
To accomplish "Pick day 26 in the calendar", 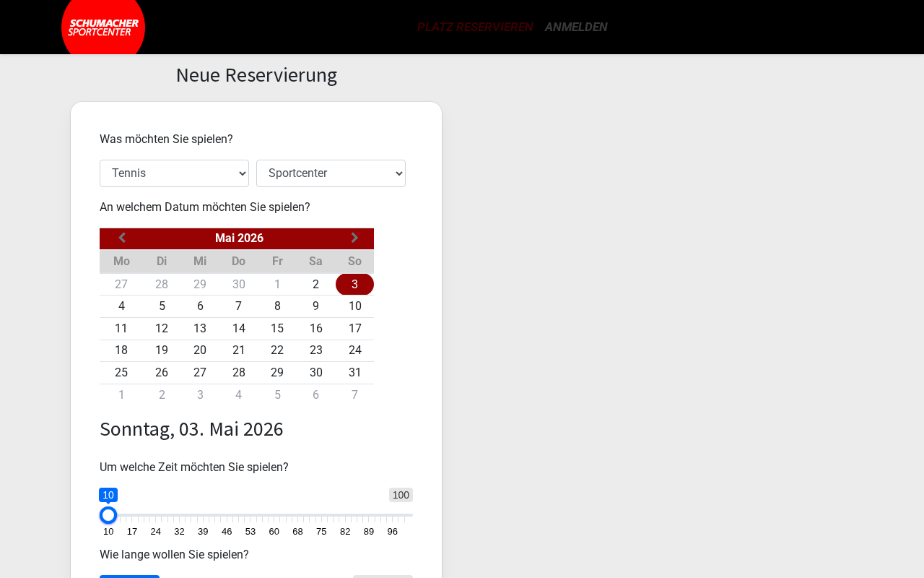I will 162,373.
